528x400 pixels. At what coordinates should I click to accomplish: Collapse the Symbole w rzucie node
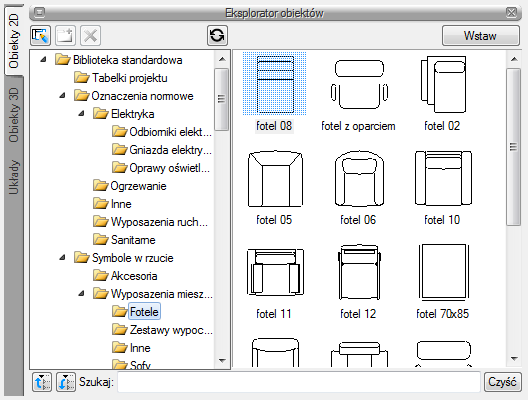click(62, 258)
